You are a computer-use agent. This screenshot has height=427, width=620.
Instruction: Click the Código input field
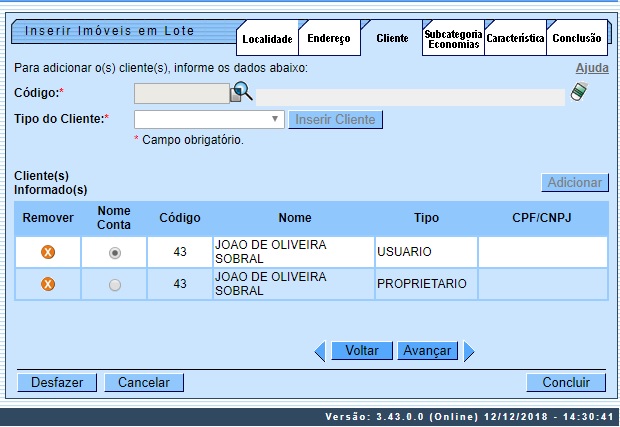(x=182, y=94)
